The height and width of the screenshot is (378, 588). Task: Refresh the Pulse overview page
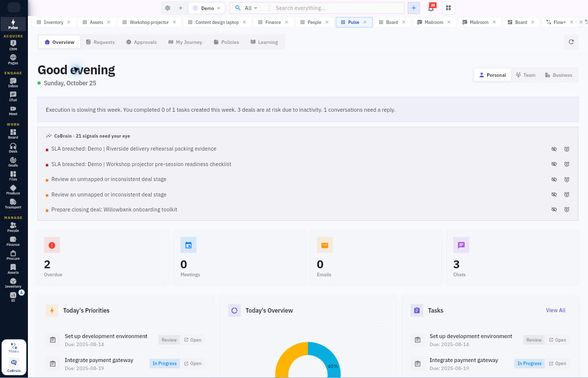point(571,42)
